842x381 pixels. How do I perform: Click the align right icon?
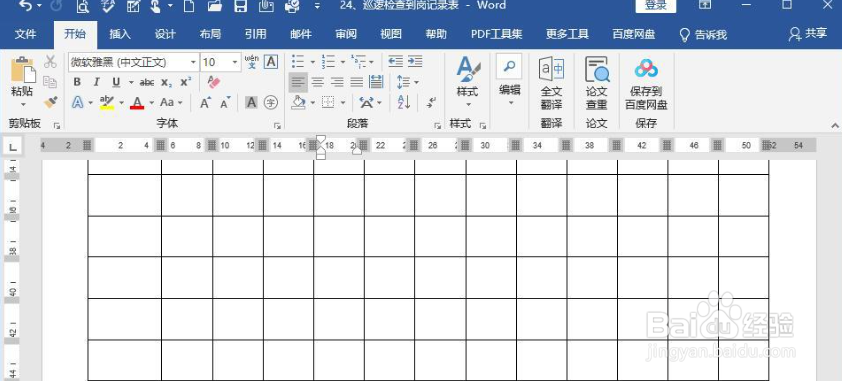pyautogui.click(x=337, y=82)
